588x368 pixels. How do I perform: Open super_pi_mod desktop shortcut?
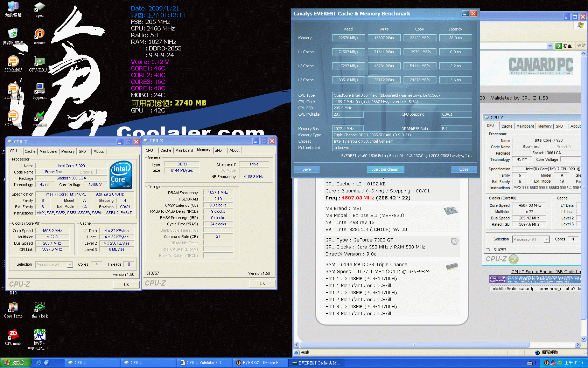coord(40,339)
